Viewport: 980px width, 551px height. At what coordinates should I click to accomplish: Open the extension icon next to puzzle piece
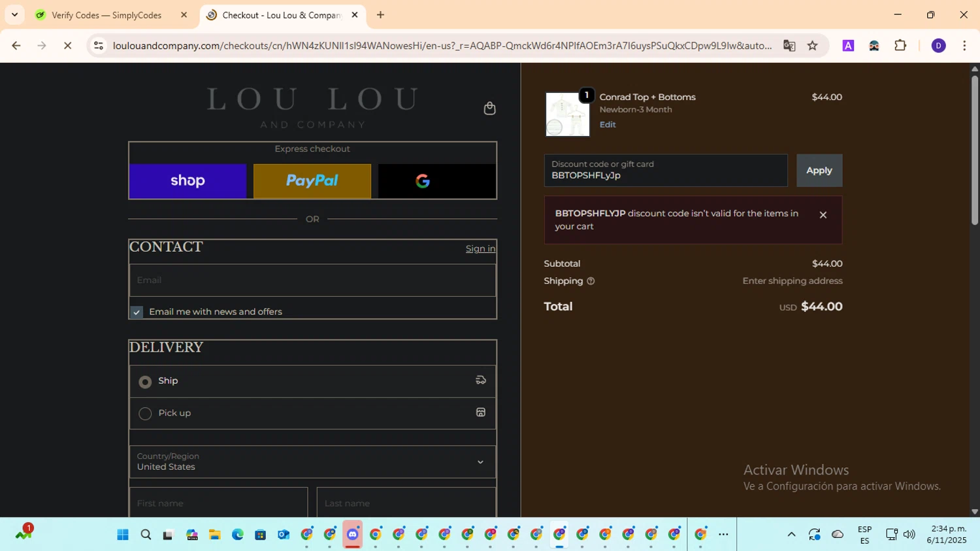874,46
